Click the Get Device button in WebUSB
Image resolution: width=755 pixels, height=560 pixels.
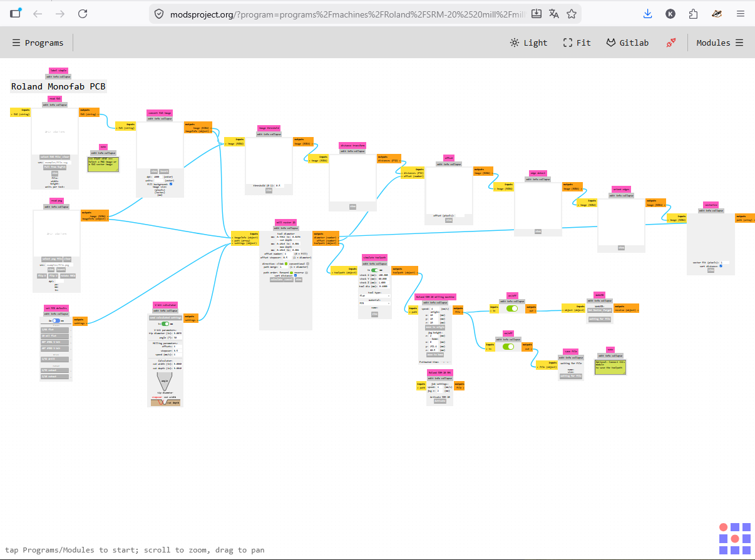click(x=595, y=310)
